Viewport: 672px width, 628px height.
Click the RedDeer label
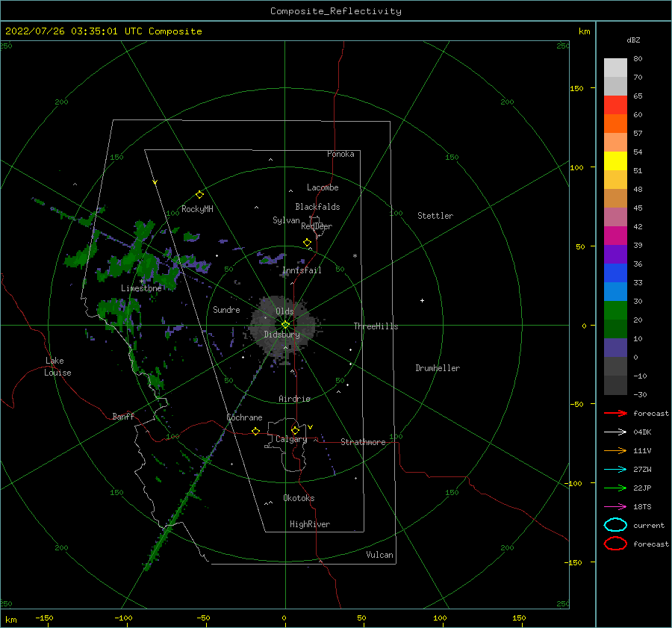pyautogui.click(x=317, y=226)
